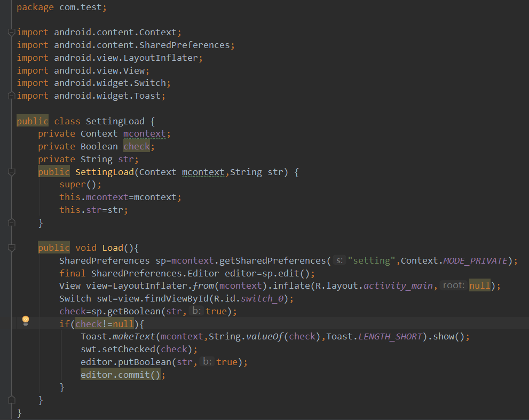
Task: Click "str" in private String declaration
Action: coord(126,159)
